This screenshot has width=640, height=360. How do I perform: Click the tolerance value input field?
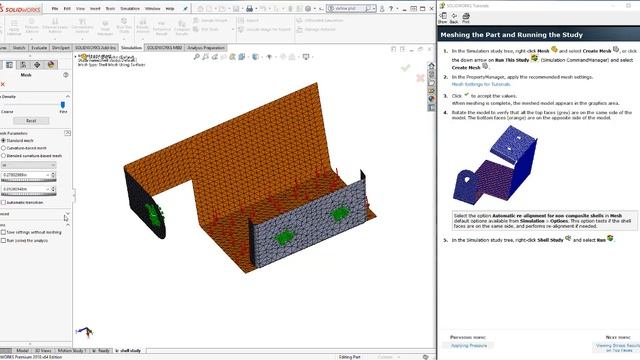coord(25,189)
